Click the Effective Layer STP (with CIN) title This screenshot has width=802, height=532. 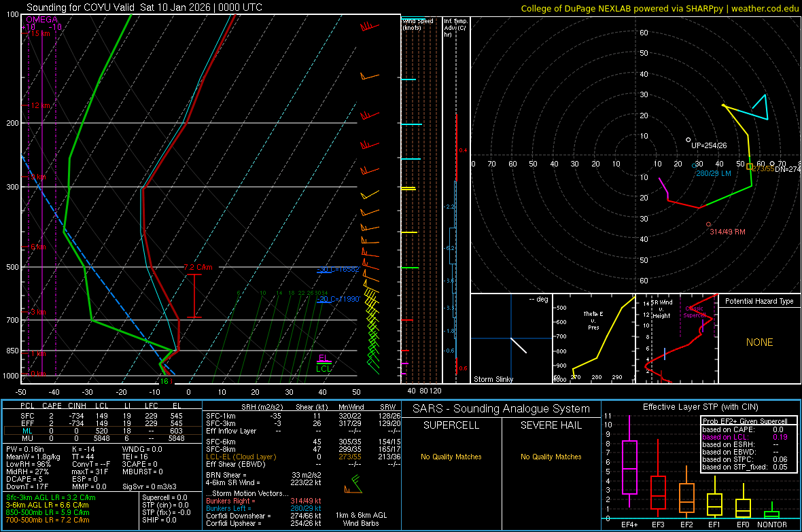pyautogui.click(x=700, y=407)
